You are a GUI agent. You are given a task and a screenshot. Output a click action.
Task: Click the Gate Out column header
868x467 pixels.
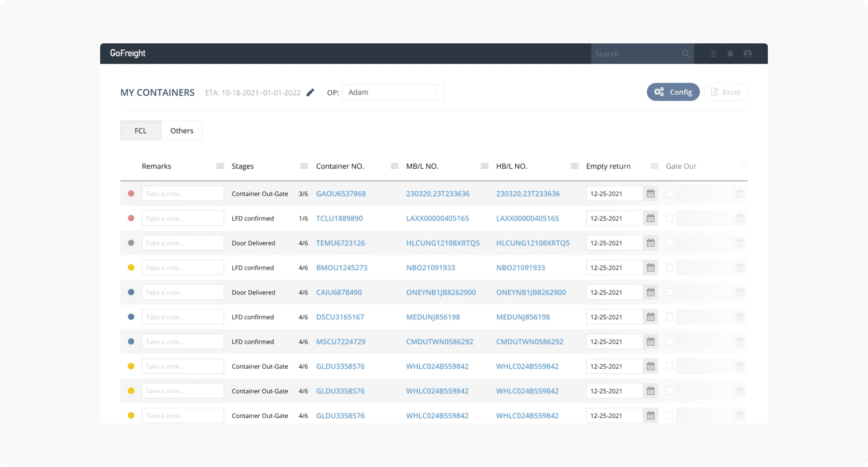[x=681, y=166]
